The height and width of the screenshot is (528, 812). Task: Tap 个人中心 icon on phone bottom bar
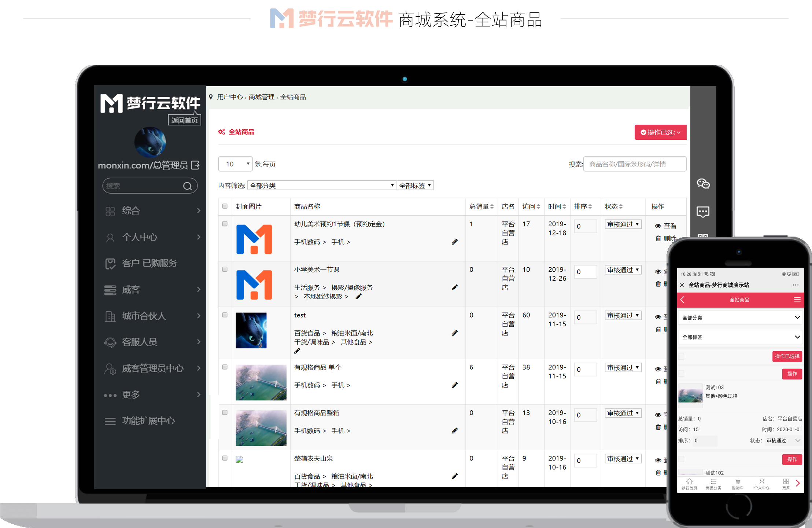[762, 481]
